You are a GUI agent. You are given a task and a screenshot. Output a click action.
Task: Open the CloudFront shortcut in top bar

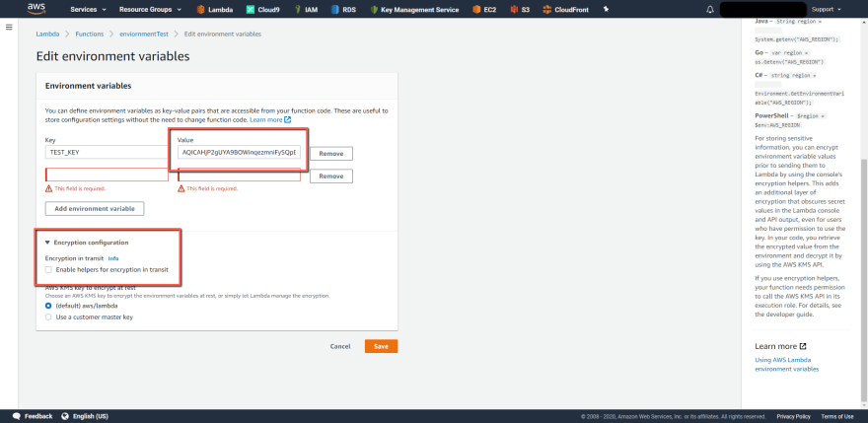coord(566,10)
